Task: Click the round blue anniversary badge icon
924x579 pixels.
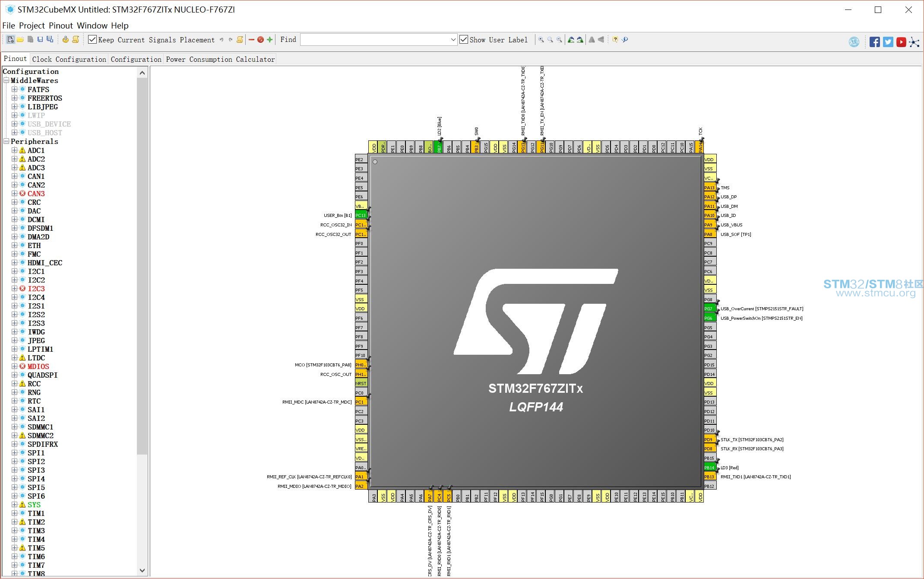Action: click(854, 42)
